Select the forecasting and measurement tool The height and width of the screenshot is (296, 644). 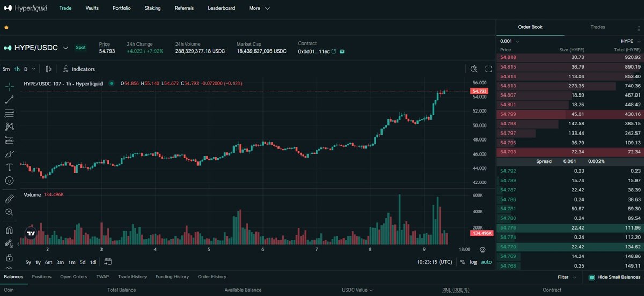tap(9, 140)
